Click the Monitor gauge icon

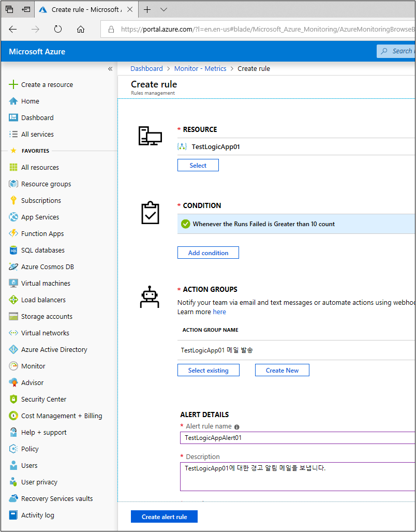pos(13,366)
